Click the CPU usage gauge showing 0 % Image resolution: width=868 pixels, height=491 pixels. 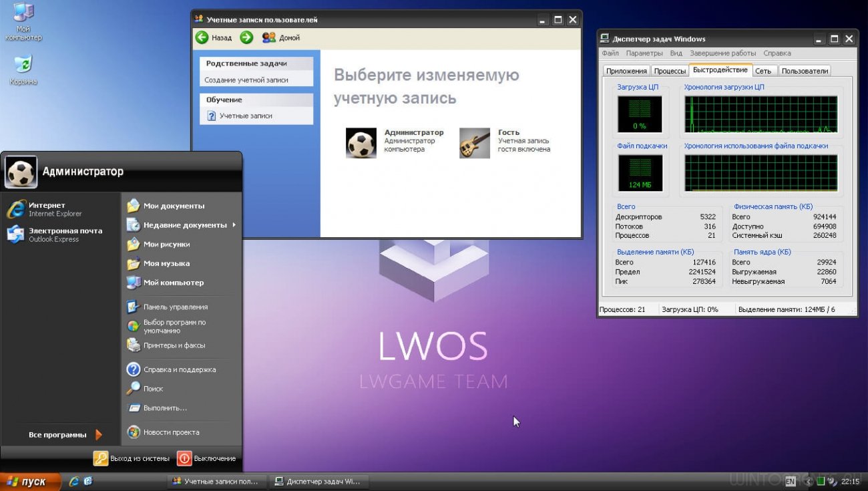coord(640,114)
